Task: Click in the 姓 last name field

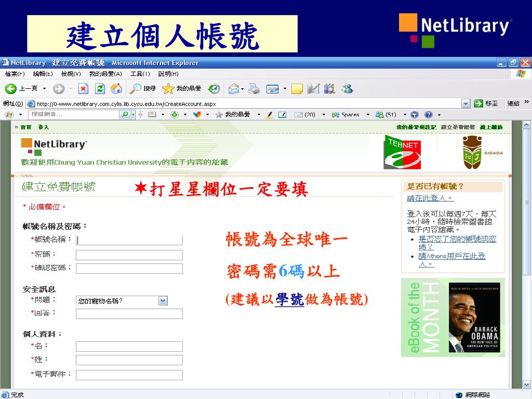Action: coord(129,360)
